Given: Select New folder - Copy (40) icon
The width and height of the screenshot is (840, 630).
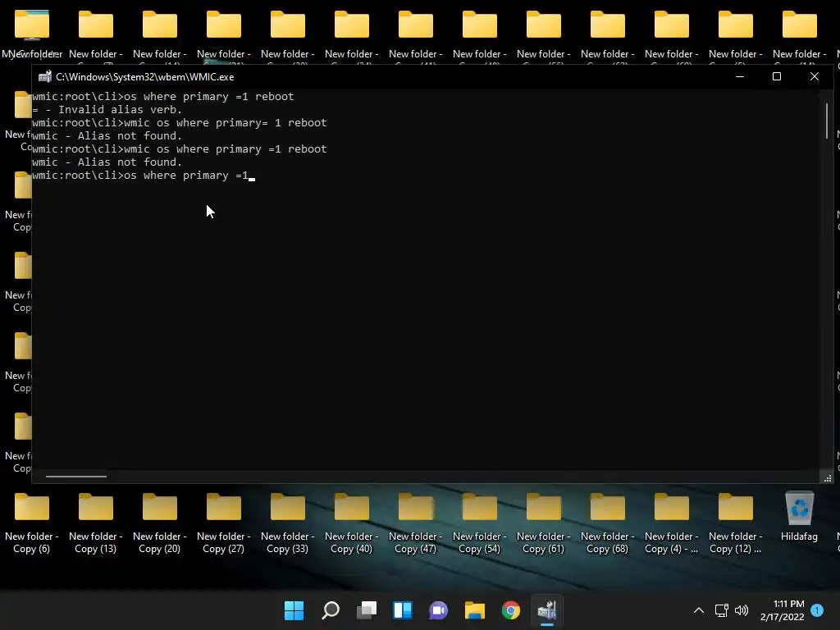Looking at the screenshot, I should click(351, 523).
